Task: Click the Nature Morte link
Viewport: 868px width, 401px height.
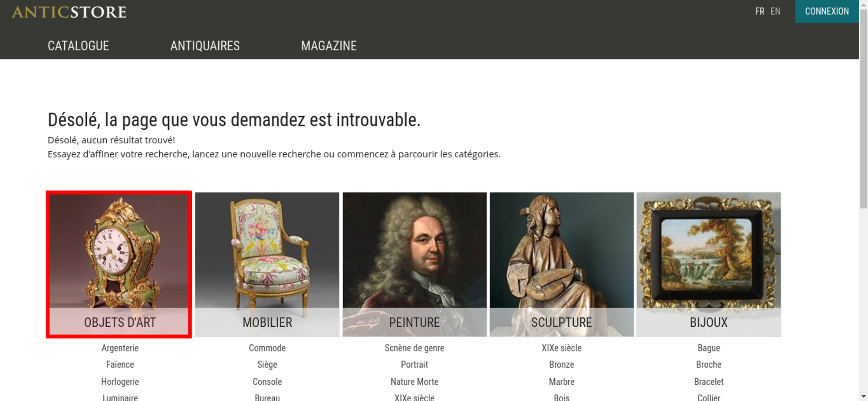Action: [414, 382]
